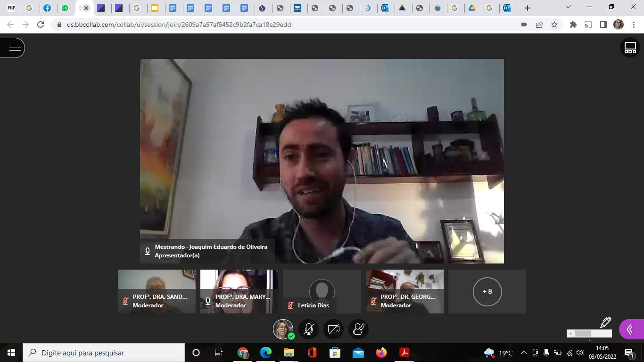The image size is (644, 362).
Task: Open Microsoft Office from taskbar
Action: (312, 353)
